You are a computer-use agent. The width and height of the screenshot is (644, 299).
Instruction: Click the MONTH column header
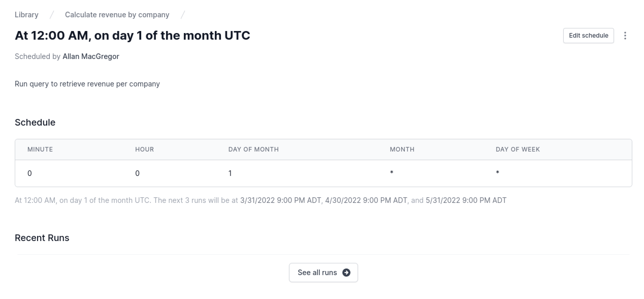point(402,149)
